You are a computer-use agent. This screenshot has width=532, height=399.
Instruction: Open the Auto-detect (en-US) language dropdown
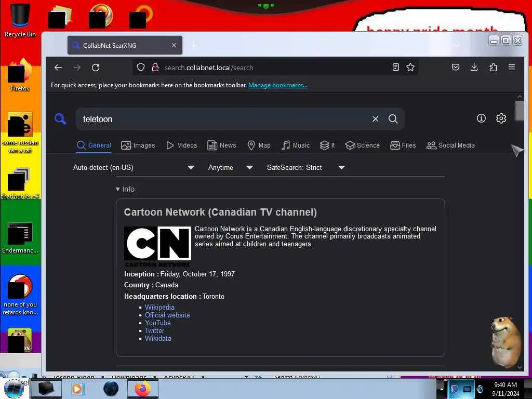pos(134,168)
